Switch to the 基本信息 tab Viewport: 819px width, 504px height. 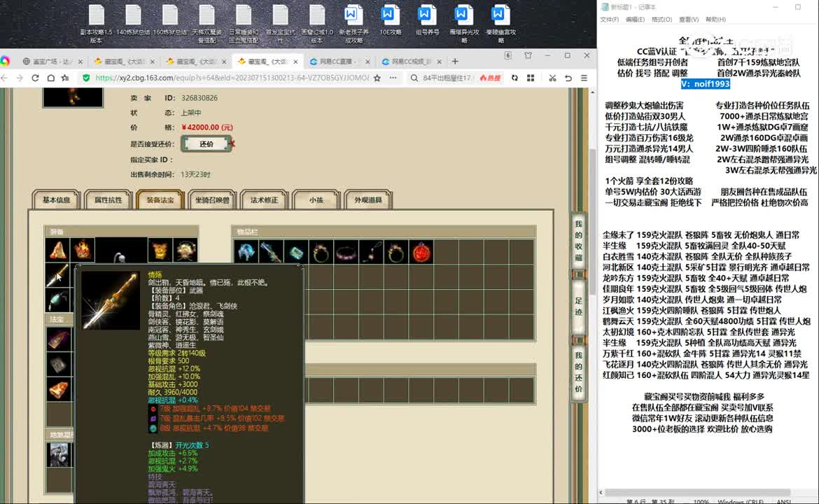click(x=57, y=199)
